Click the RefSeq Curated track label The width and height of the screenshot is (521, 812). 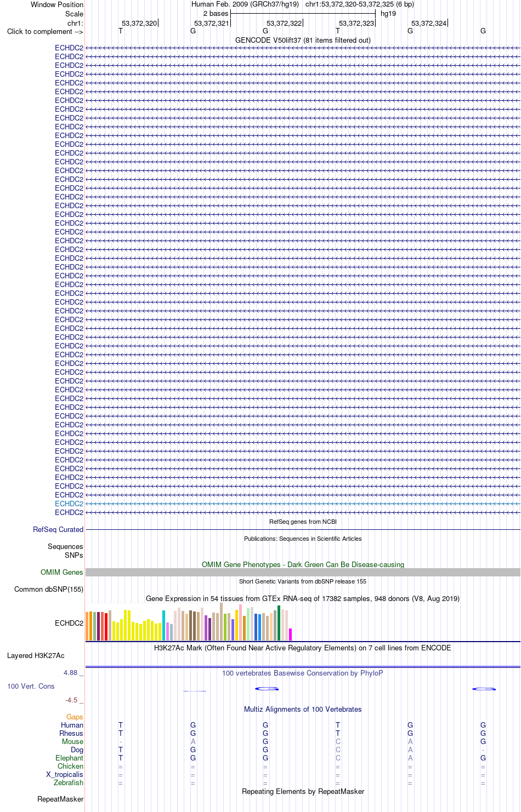click(58, 530)
